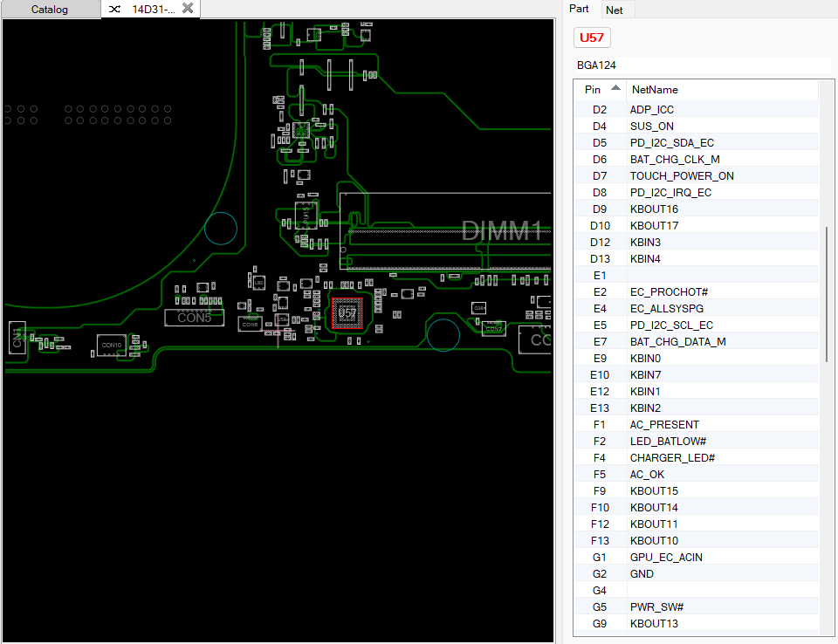
Task: Click the CON7 connector component
Action: 494,329
